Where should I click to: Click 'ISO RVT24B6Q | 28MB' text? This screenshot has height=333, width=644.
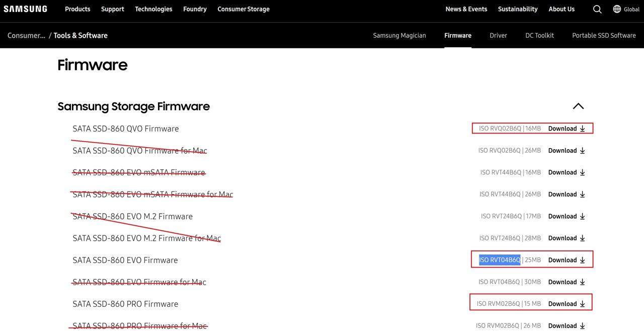click(x=510, y=238)
